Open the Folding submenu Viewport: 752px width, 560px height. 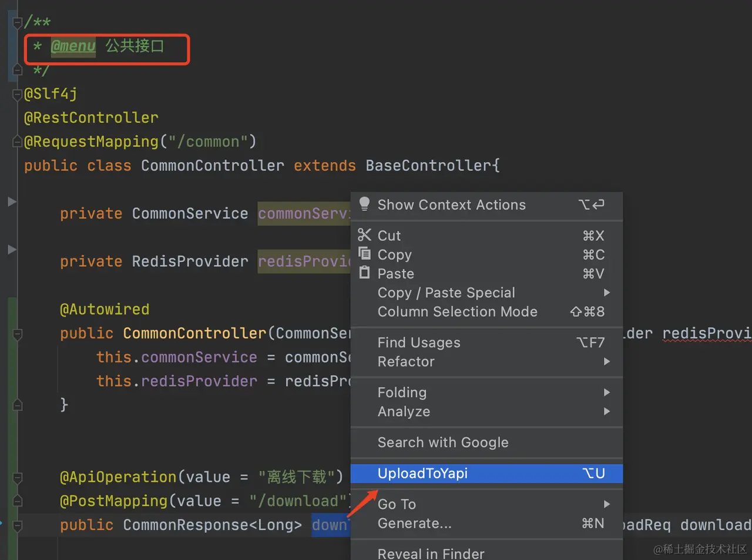[x=486, y=393]
